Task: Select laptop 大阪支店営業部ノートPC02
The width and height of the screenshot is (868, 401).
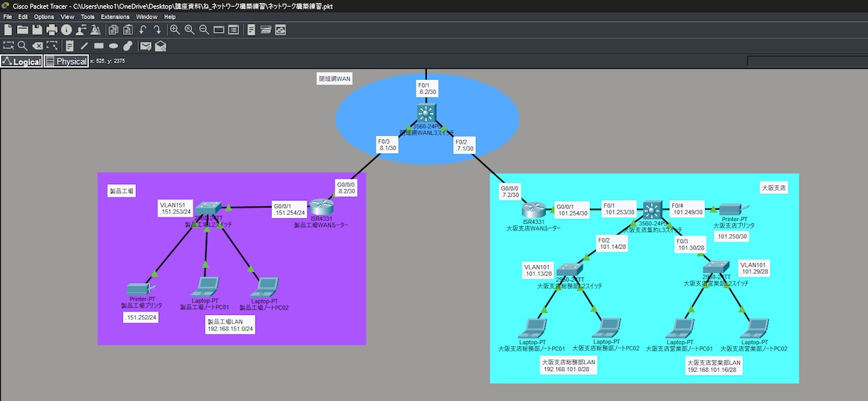Action: [753, 328]
